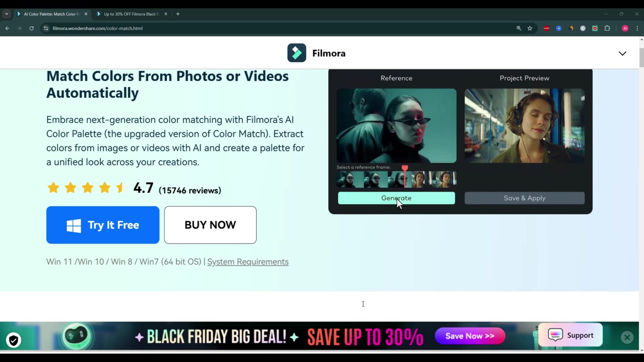This screenshot has width=644, height=362.
Task: View site information icon
Action: [x=46, y=28]
